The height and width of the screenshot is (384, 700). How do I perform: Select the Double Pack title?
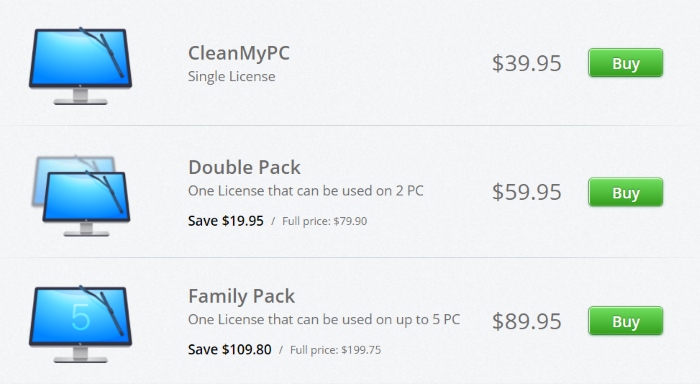[244, 167]
